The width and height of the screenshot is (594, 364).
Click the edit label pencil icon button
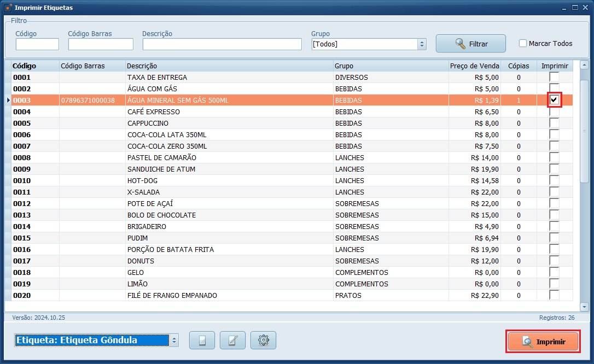tap(232, 340)
